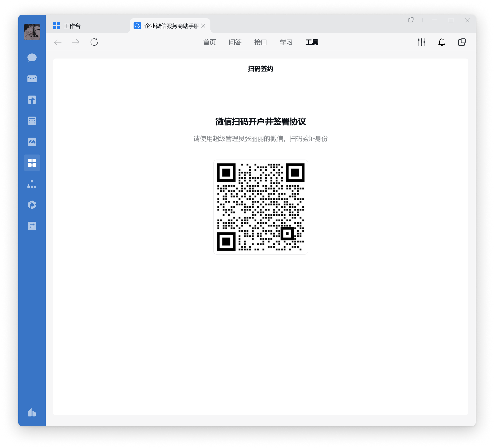Viewport: 494px width, 448px height.
Task: Open the notification bell icon
Action: [442, 42]
